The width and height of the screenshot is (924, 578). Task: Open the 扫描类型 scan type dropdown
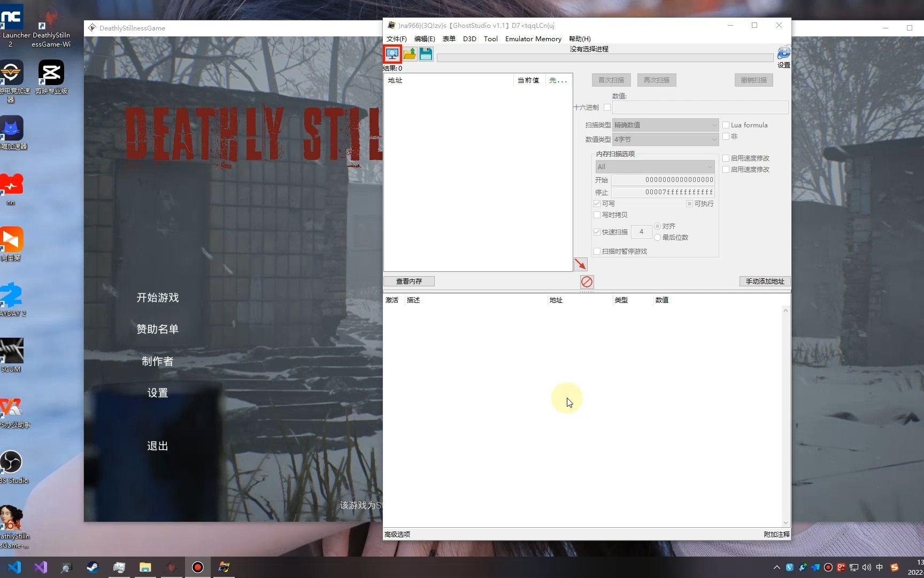665,125
